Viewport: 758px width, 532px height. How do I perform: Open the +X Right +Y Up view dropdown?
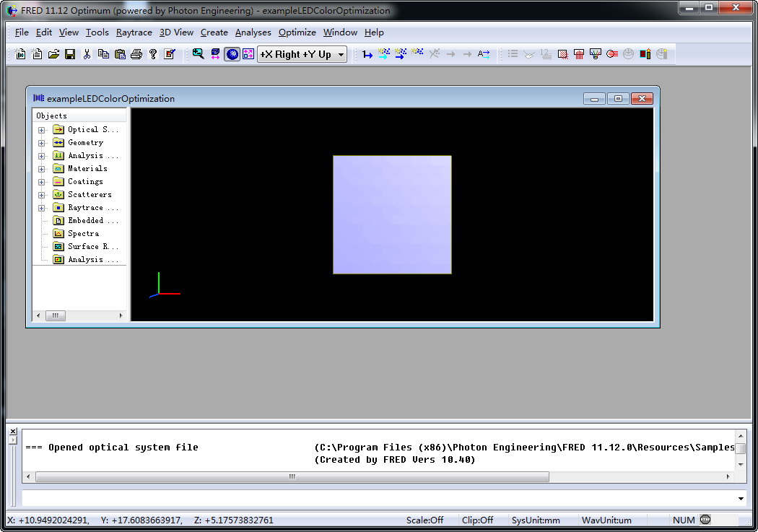[341, 55]
